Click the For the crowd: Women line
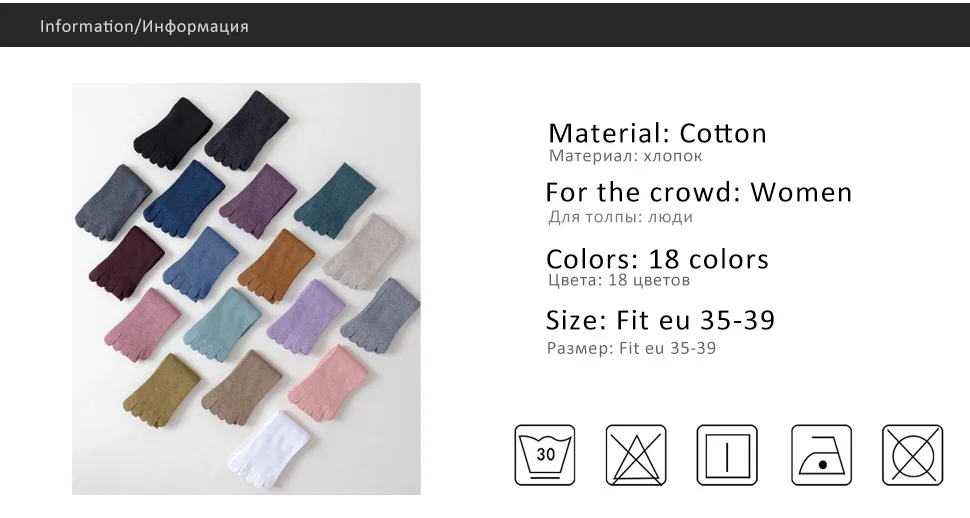 click(698, 192)
